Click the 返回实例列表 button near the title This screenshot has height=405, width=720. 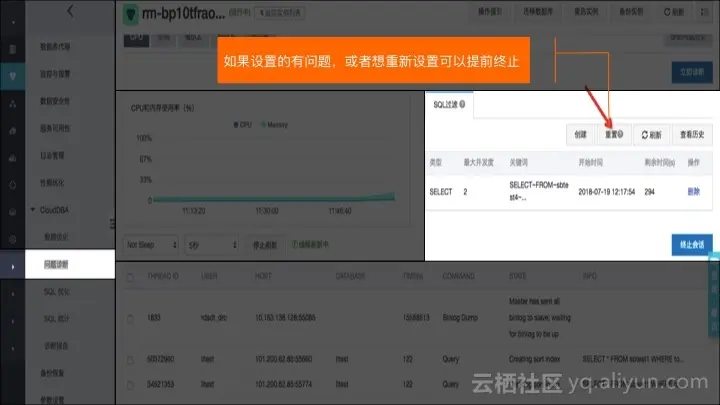coord(280,13)
